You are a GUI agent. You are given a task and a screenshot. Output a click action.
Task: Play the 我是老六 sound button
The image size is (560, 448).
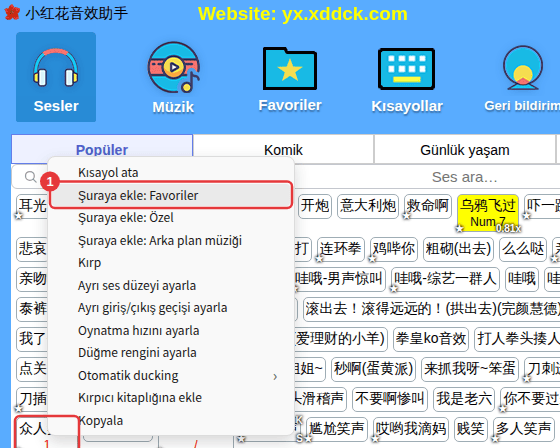click(x=464, y=399)
